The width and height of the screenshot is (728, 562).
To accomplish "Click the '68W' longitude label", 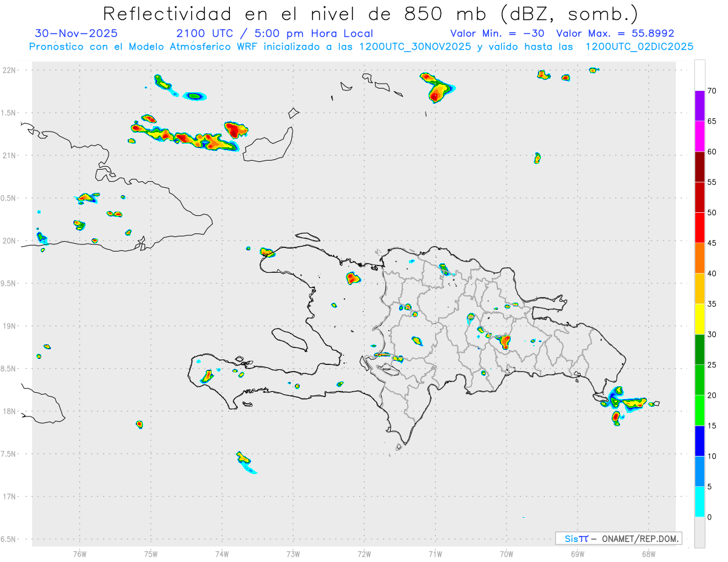I will coord(649,554).
